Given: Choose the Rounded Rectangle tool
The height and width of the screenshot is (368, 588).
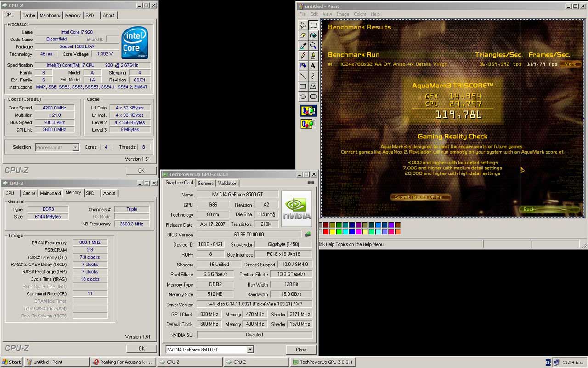Looking at the screenshot, I should [313, 97].
